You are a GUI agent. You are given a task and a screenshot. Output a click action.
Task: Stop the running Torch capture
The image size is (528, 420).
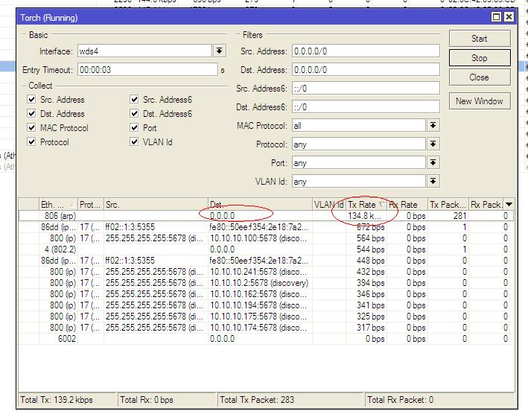click(480, 58)
